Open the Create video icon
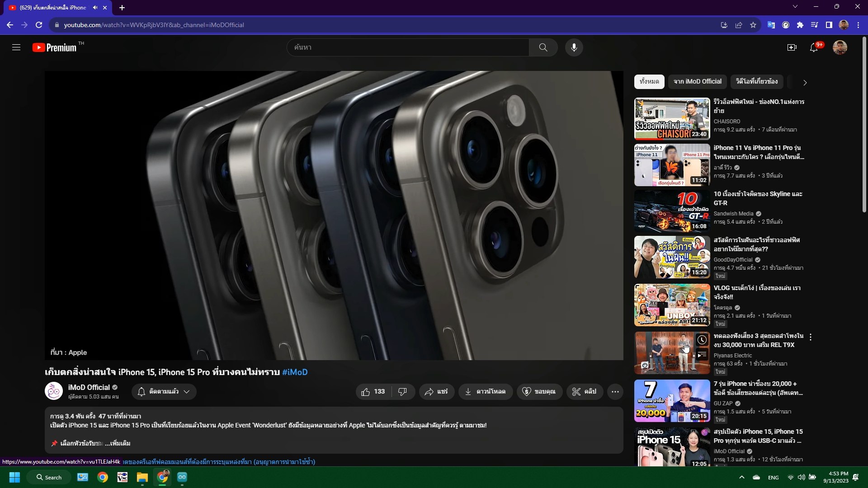The height and width of the screenshot is (488, 868). point(792,47)
